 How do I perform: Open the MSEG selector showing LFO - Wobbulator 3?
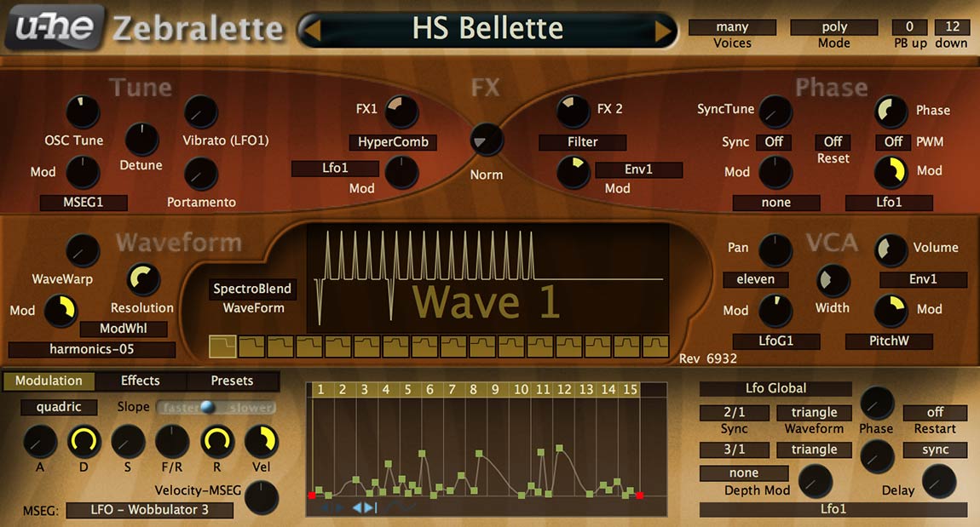click(149, 510)
